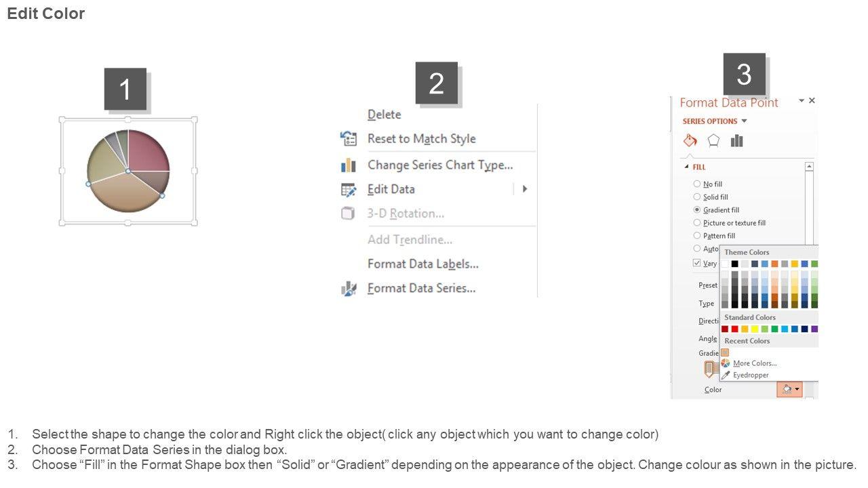Open the Effects pentagon tab

[x=713, y=141]
